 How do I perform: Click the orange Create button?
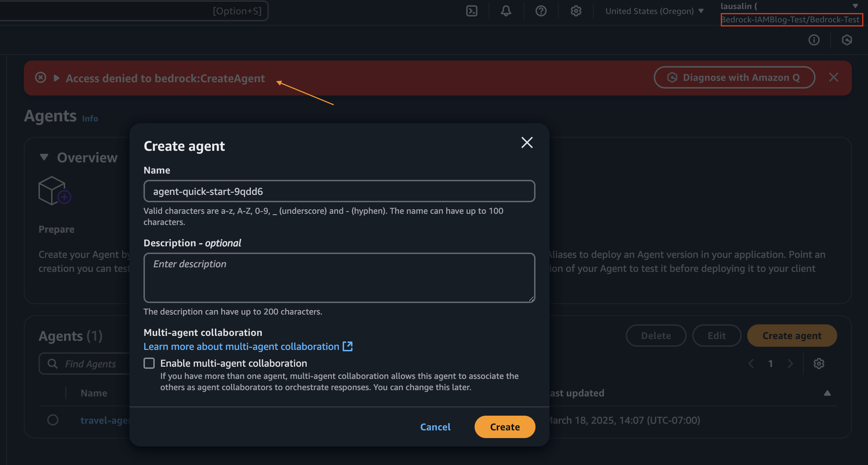(505, 427)
